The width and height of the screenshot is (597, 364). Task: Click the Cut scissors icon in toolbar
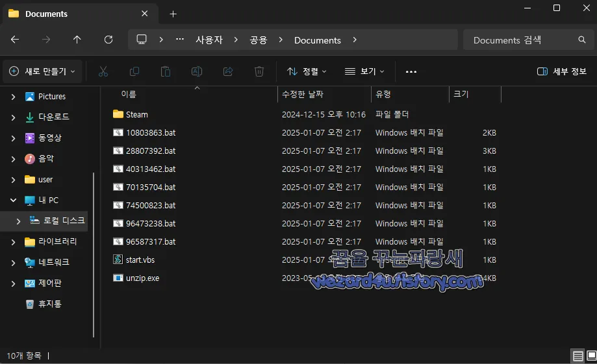(103, 71)
